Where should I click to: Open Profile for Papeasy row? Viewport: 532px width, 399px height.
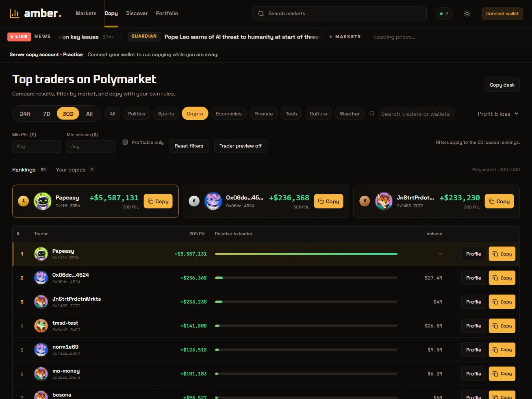click(x=473, y=254)
